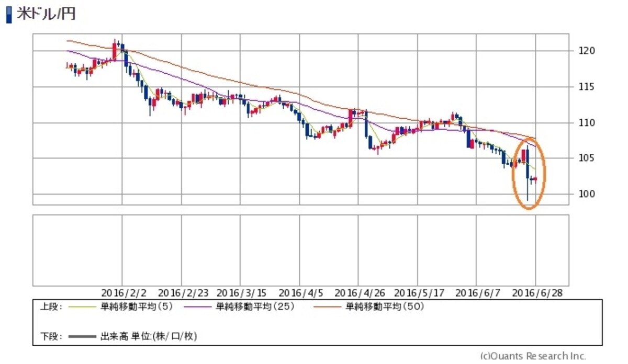The width and height of the screenshot is (628, 364).
Task: Click the 出来高 単位:(株/口/枚) label
Action: (x=148, y=336)
